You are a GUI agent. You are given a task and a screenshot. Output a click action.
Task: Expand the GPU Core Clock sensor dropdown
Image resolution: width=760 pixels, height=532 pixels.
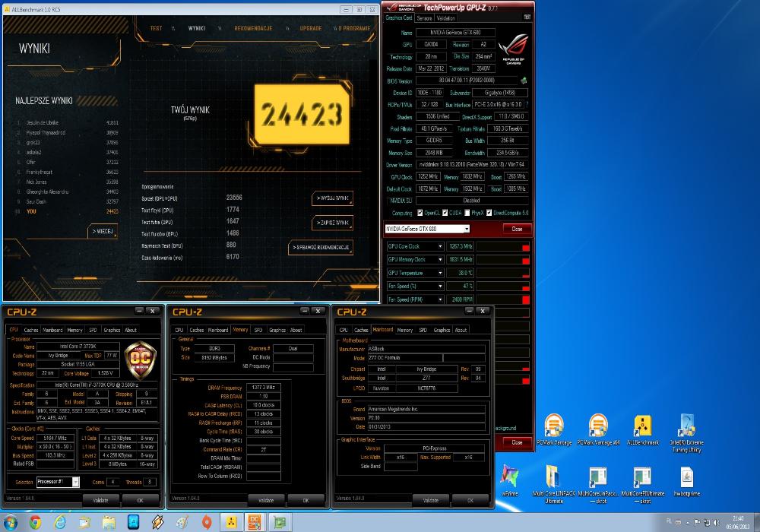point(440,246)
